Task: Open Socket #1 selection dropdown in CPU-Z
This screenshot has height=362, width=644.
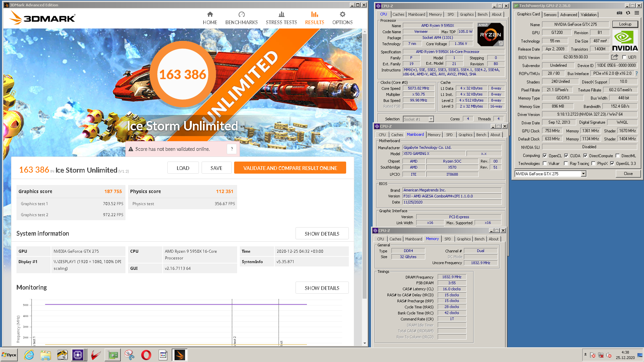Action: pyautogui.click(x=431, y=119)
